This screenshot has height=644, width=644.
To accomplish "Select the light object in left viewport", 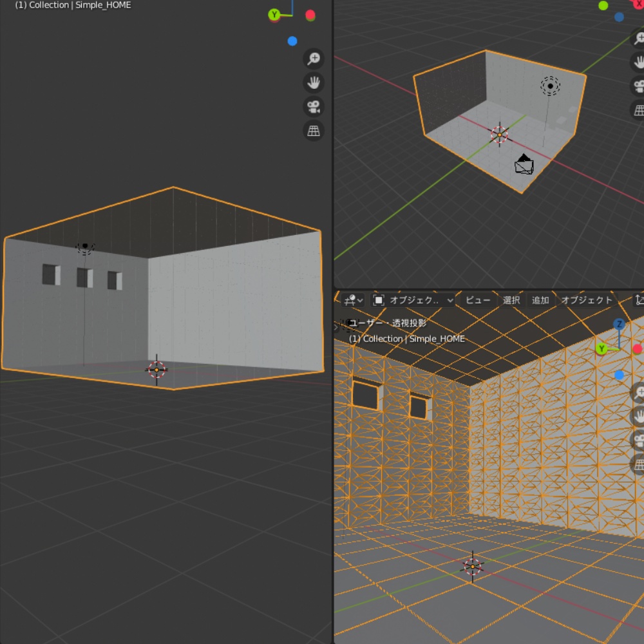I will 85,247.
